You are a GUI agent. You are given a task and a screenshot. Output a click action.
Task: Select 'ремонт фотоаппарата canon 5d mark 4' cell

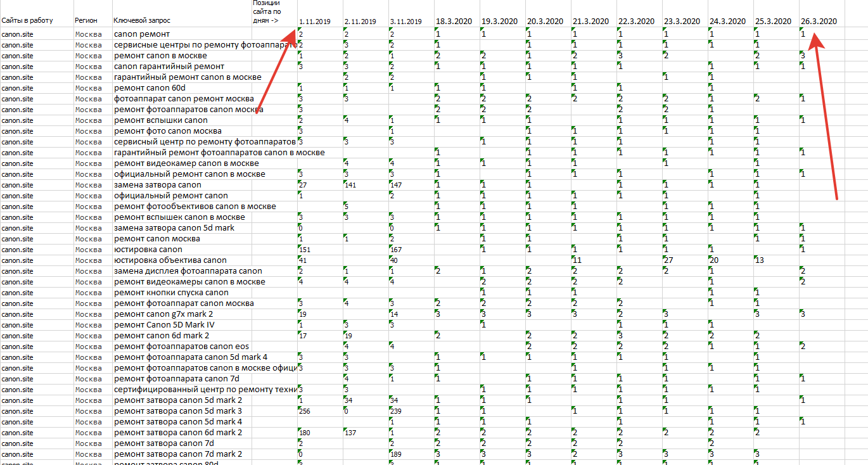pos(190,357)
